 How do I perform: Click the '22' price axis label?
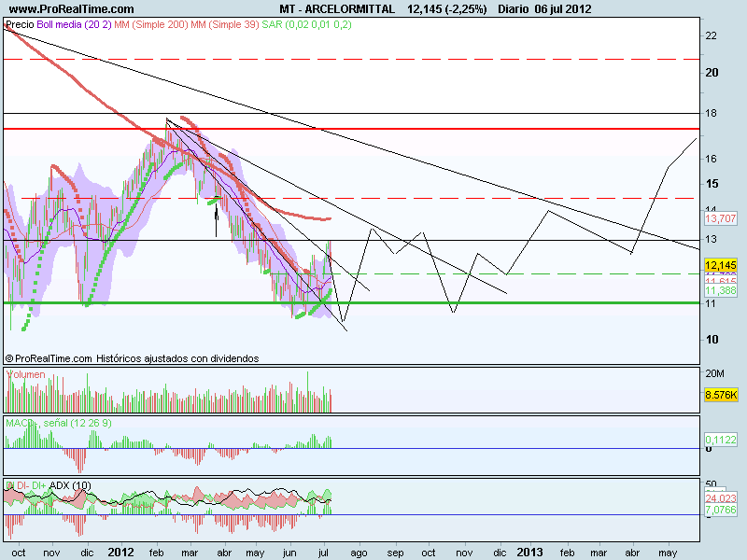point(711,35)
